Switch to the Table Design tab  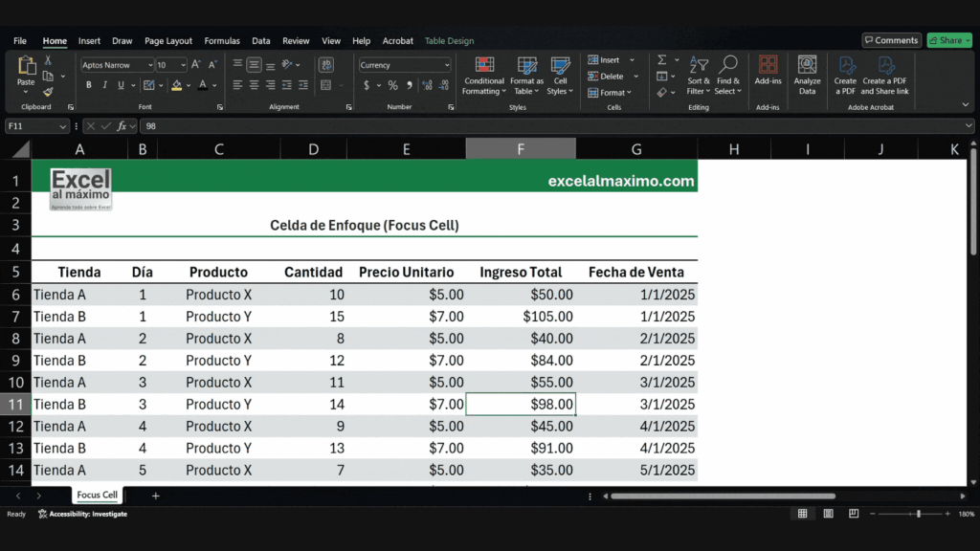[x=450, y=40]
